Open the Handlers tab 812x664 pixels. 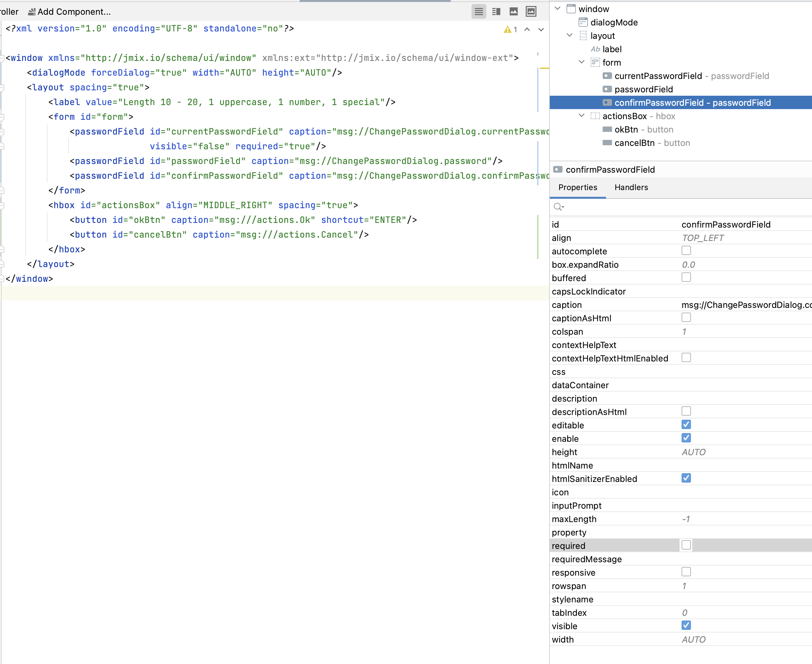pos(631,187)
